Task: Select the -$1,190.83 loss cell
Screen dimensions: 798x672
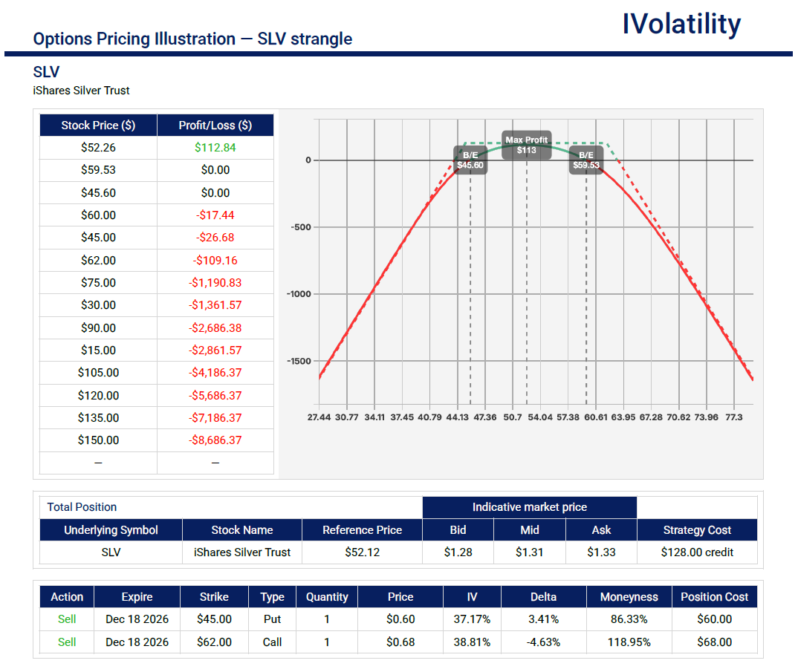Action: pyautogui.click(x=215, y=283)
